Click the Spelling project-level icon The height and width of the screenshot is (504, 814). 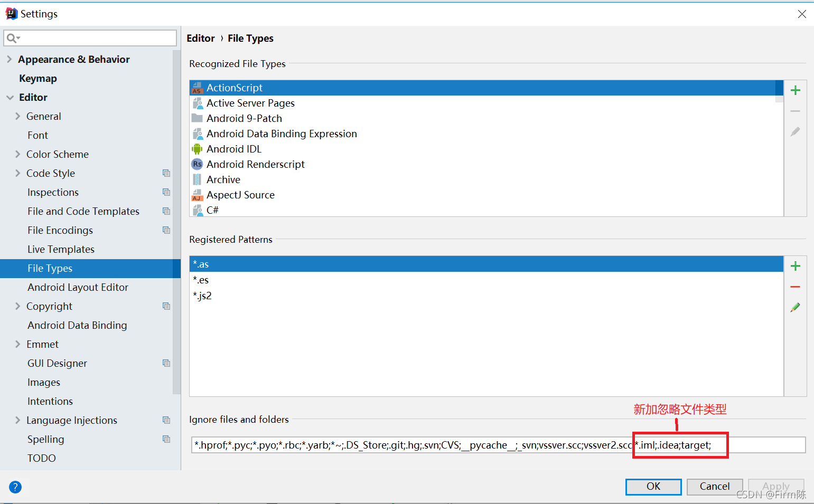(x=166, y=439)
